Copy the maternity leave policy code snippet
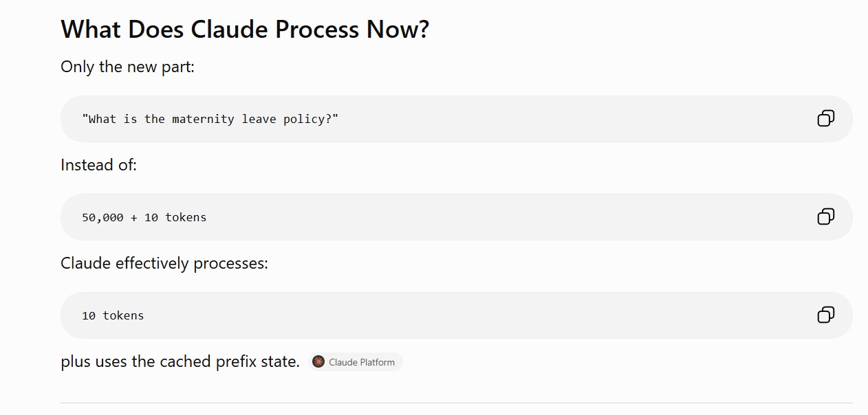The height and width of the screenshot is (415, 868). click(x=825, y=119)
